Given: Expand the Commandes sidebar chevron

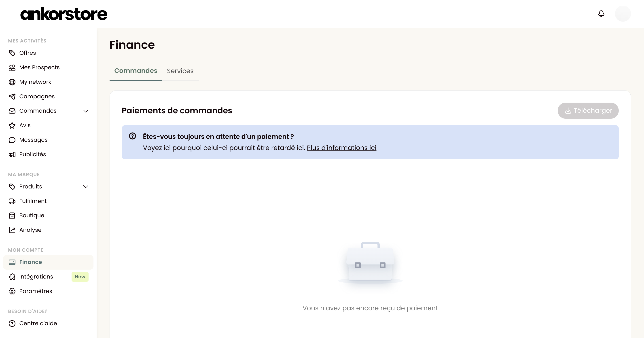Looking at the screenshot, I should (x=85, y=111).
